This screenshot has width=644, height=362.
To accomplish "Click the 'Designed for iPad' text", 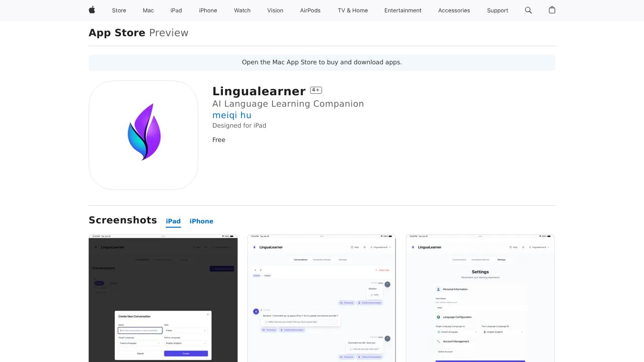I will 239,126.
